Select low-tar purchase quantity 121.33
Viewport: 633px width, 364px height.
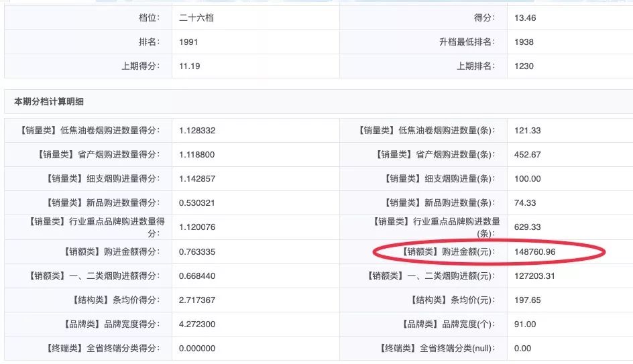(x=527, y=130)
